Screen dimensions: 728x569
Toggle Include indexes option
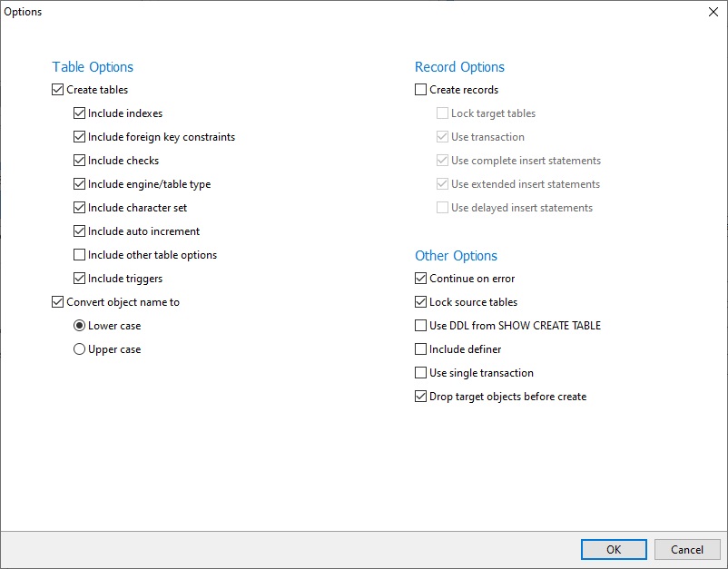[80, 113]
